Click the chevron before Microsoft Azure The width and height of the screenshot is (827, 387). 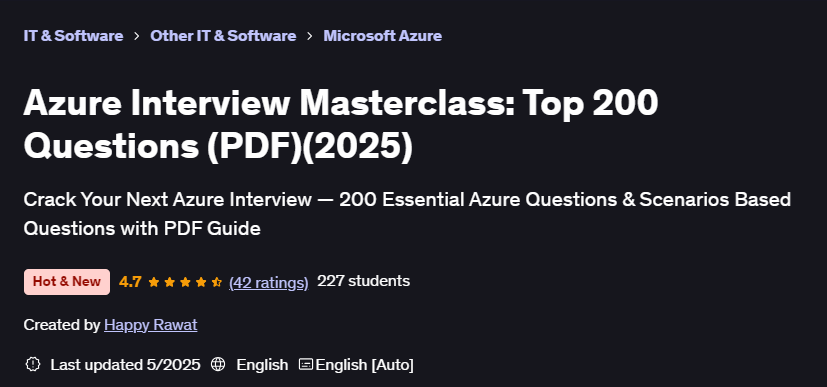[x=310, y=36]
